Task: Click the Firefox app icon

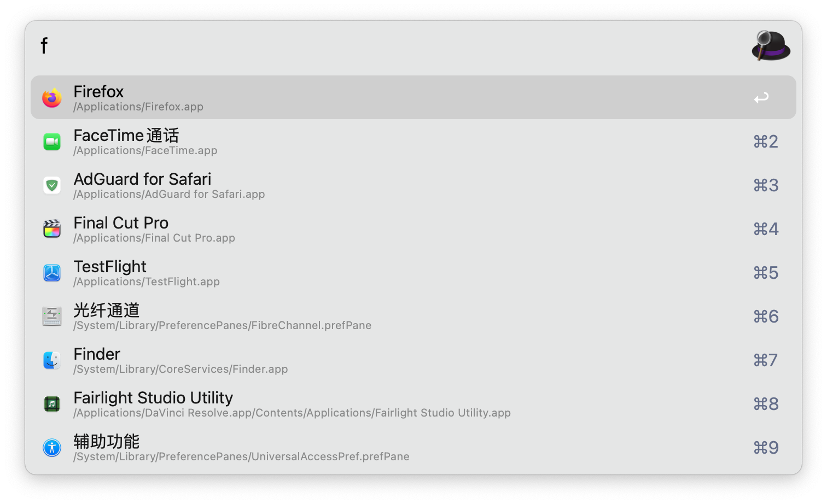Action: tap(52, 98)
